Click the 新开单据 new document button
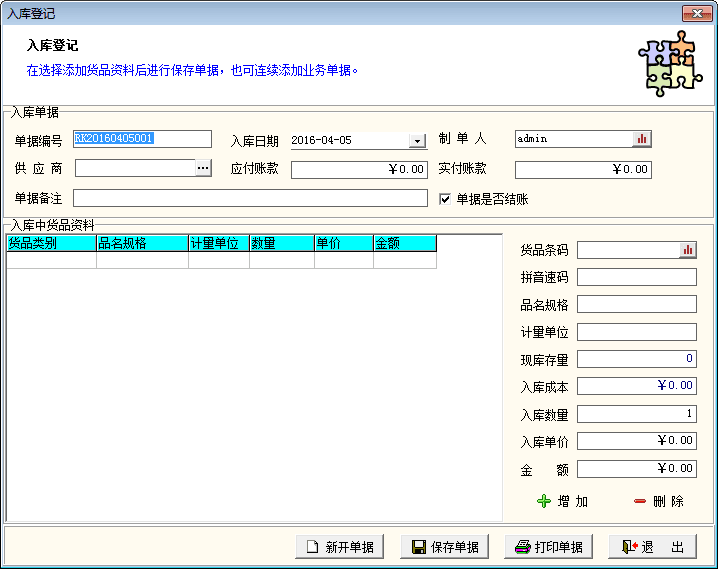718x569 pixels. (x=340, y=547)
